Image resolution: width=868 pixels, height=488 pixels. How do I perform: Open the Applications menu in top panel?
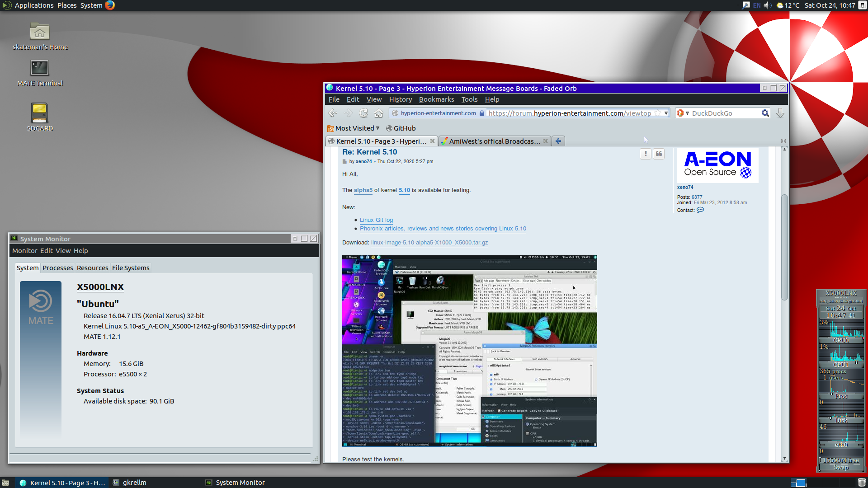coord(34,5)
